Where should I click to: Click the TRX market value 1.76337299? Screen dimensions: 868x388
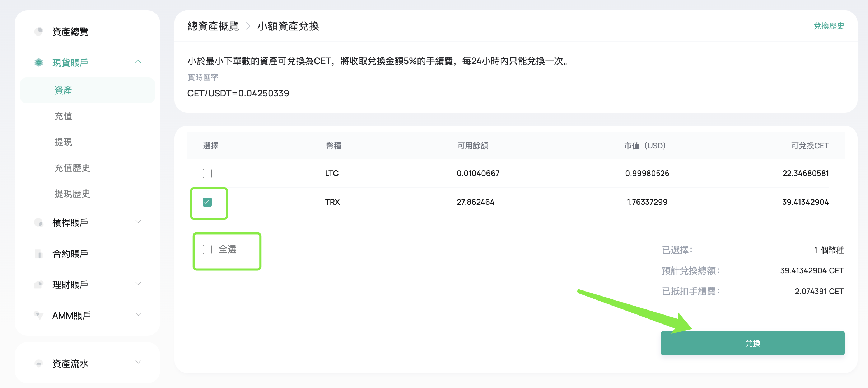tap(647, 202)
